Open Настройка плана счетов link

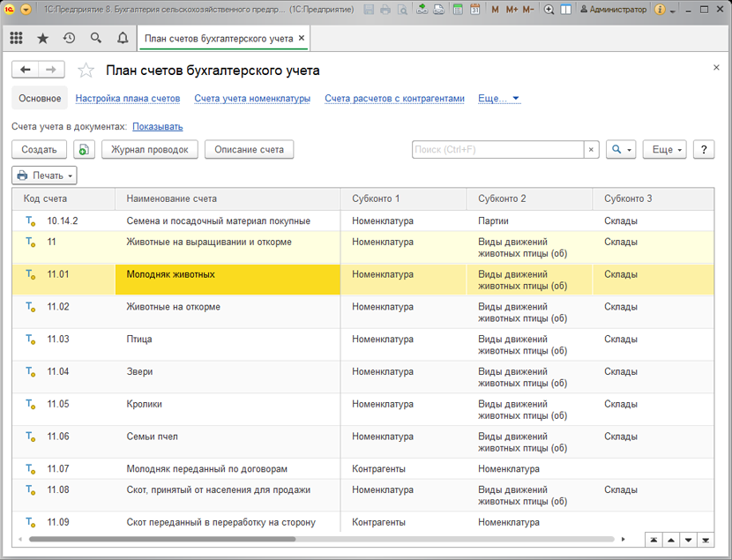click(x=128, y=99)
